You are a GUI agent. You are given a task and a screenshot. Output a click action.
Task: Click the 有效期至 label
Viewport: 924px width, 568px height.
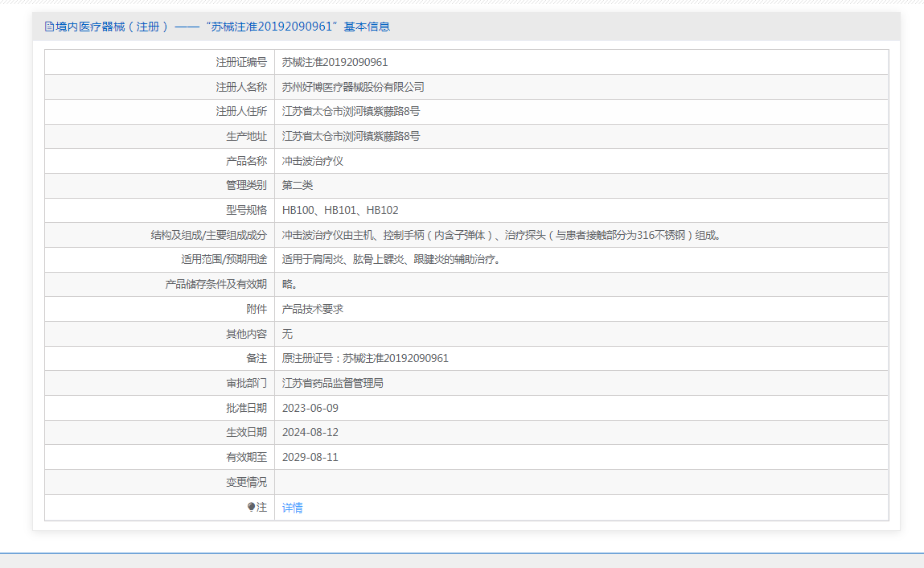click(x=246, y=457)
